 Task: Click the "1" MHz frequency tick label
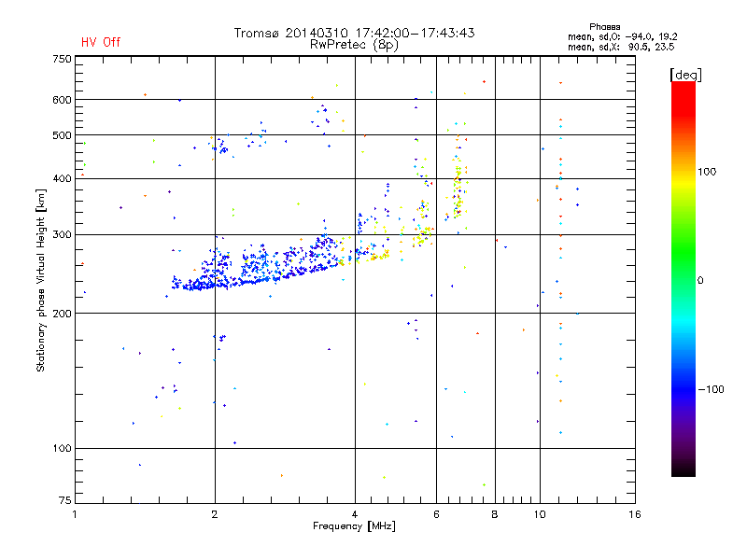click(75, 514)
